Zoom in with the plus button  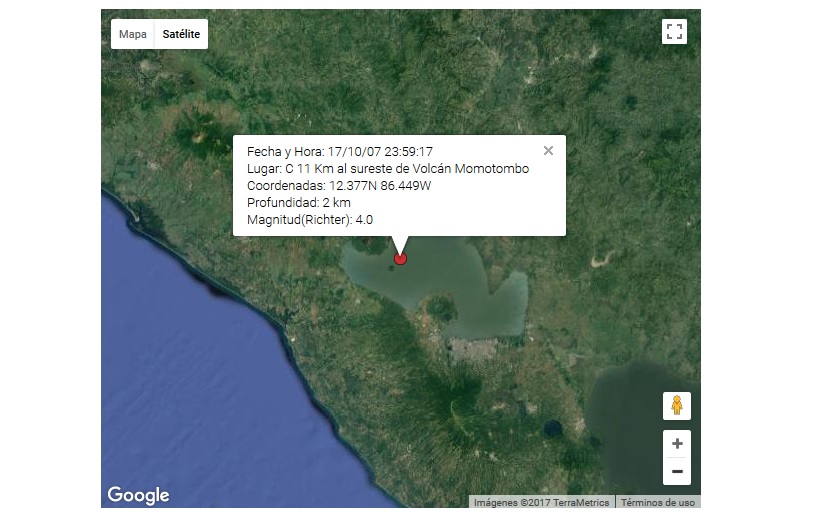(x=677, y=444)
